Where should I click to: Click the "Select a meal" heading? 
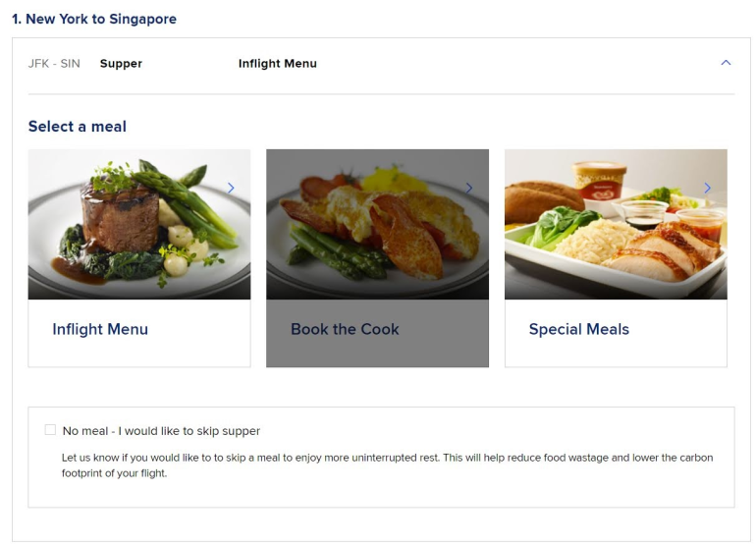[x=78, y=127]
